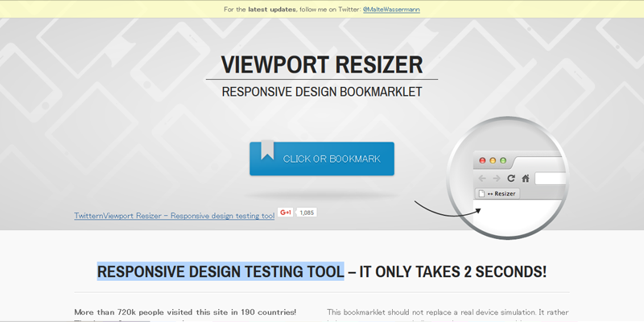Click the back arrow in illustrated browser
The width and height of the screenshot is (644, 322).
click(482, 178)
